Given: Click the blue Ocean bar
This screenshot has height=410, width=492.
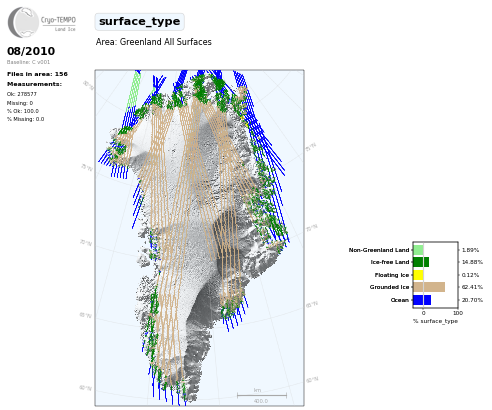Looking at the screenshot, I should (x=422, y=300).
